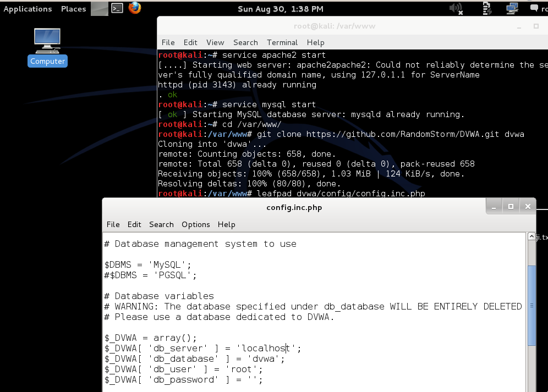Open the Search menu in Leafpad
The image size is (548, 392).
[x=161, y=224]
